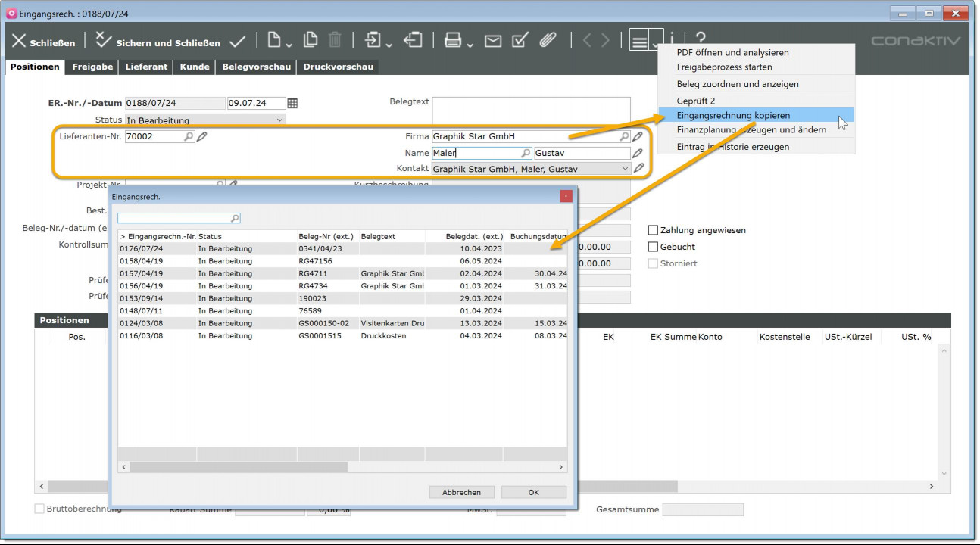The image size is (980, 545).
Task: Click the paperclip attachment icon
Action: (x=548, y=41)
